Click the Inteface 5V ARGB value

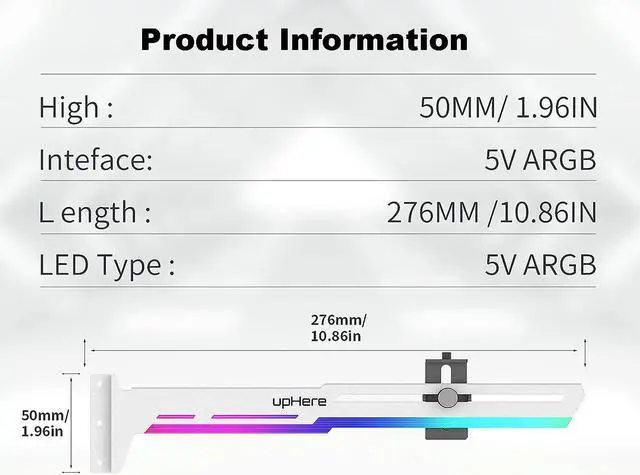coord(540,160)
